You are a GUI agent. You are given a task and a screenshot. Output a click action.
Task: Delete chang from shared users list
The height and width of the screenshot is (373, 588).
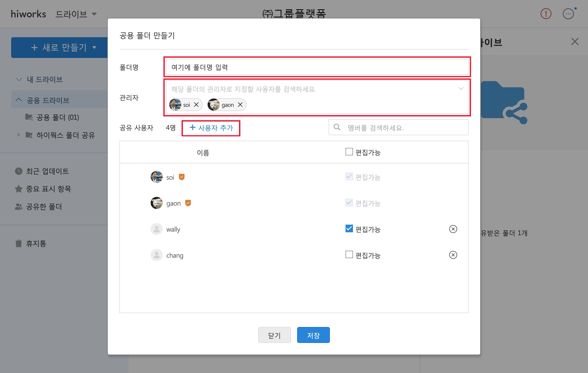[x=453, y=255]
